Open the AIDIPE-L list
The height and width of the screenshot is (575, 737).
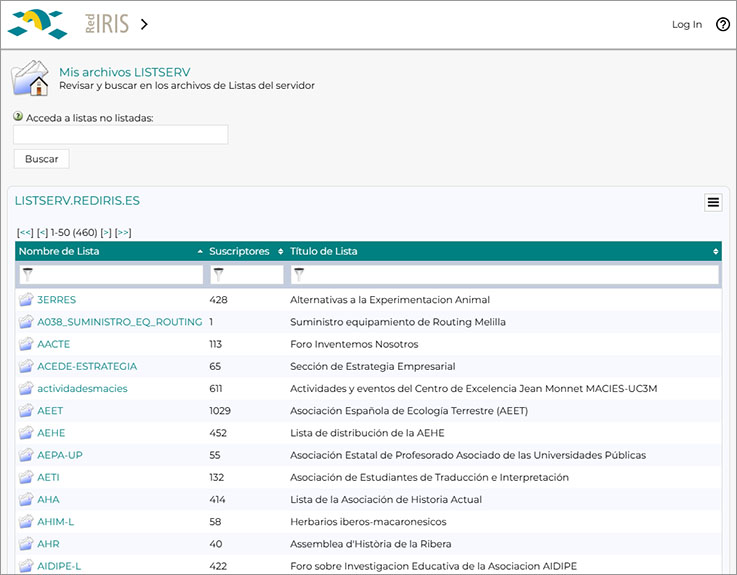[59, 566]
